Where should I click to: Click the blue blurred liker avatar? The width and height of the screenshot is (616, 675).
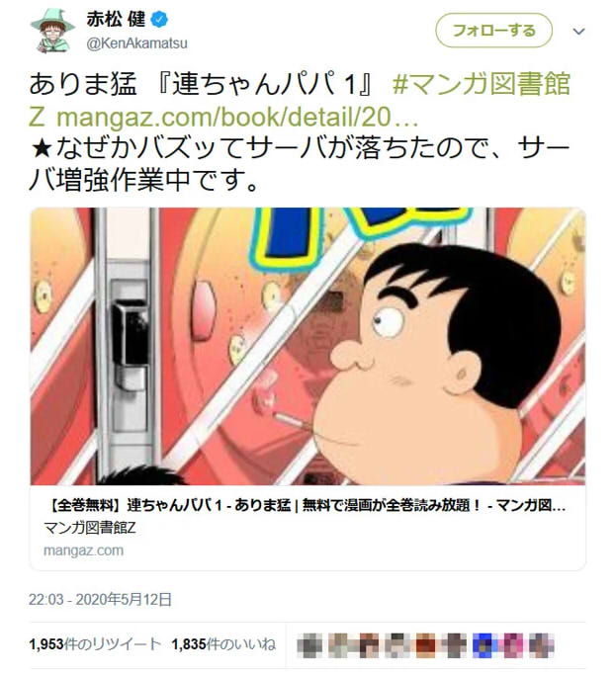pyautogui.click(x=484, y=645)
